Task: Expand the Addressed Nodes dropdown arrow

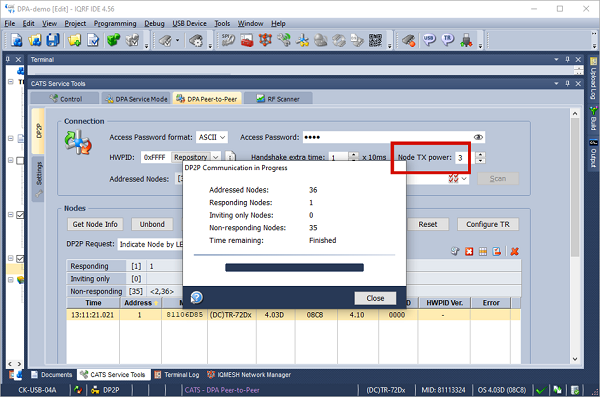Action: (x=464, y=178)
